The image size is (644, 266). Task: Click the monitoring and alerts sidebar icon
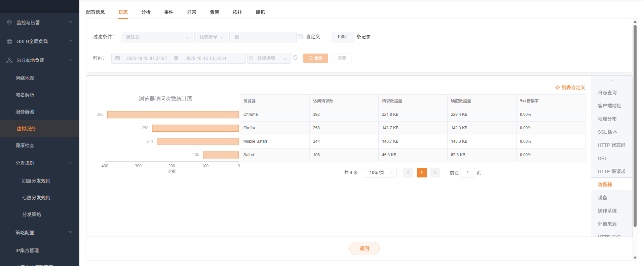click(9, 23)
